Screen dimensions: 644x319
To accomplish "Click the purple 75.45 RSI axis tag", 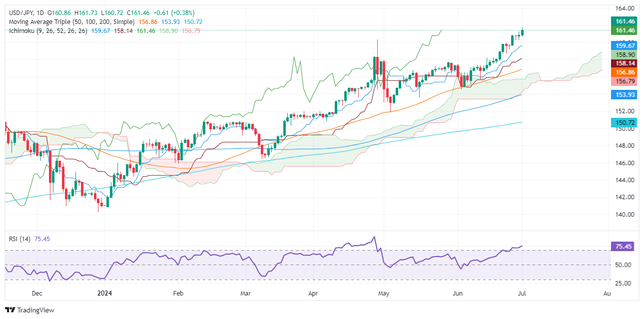I will pyautogui.click(x=625, y=246).
